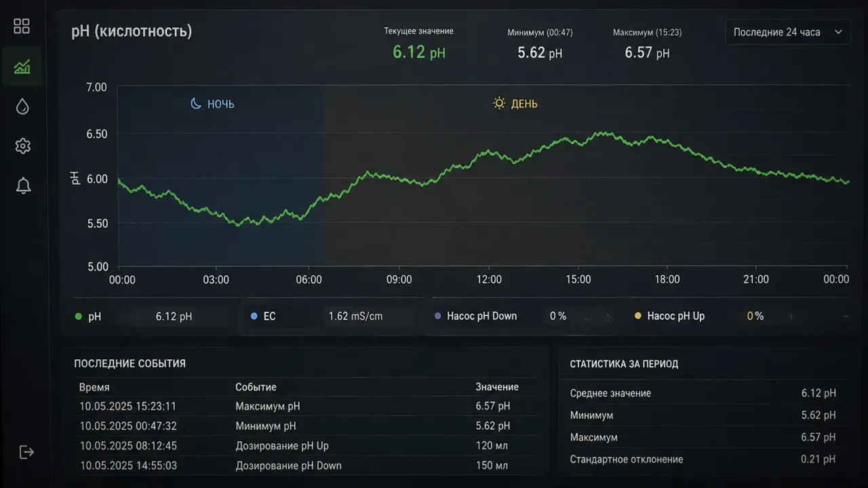Screen dimensions: 868x488
Task: Open settings gear icon in sidebar
Action: point(22,146)
